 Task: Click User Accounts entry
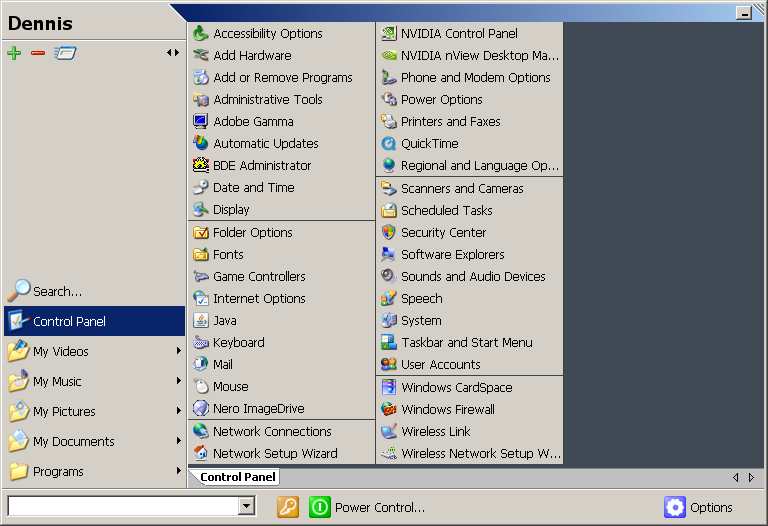coord(469,365)
